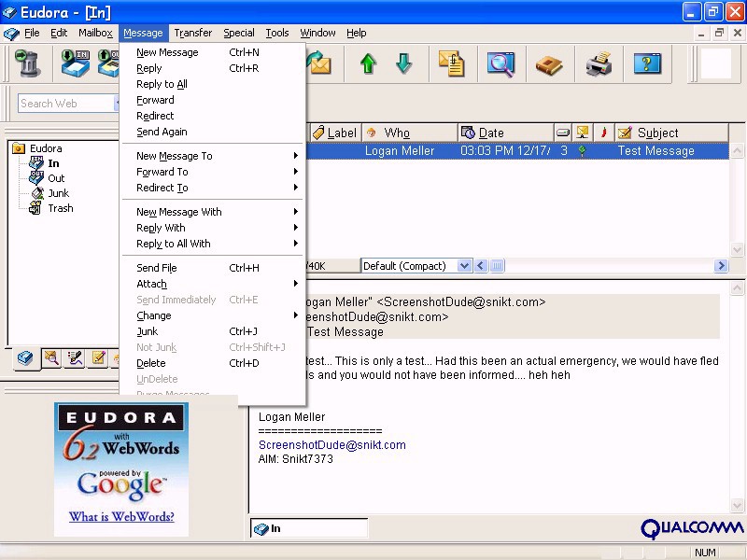Open Default (Compact) dropdown
Image resolution: width=747 pixels, height=560 pixels.
[464, 266]
